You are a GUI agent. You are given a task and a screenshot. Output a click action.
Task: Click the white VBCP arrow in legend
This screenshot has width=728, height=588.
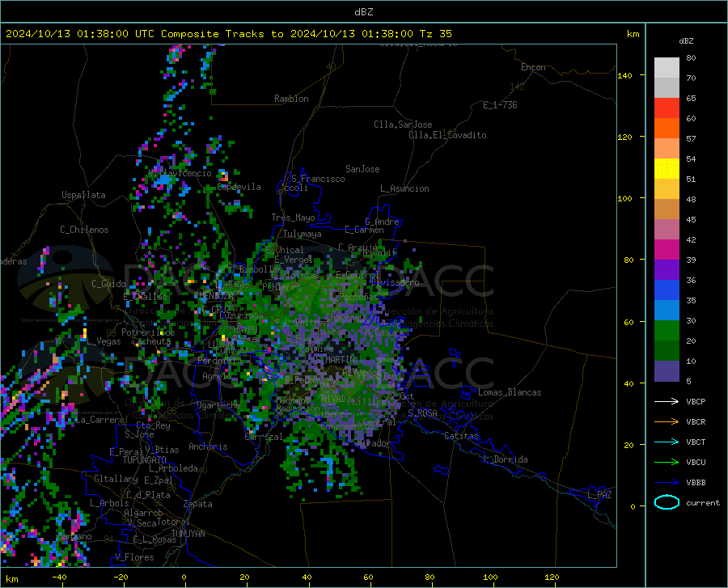(x=667, y=401)
